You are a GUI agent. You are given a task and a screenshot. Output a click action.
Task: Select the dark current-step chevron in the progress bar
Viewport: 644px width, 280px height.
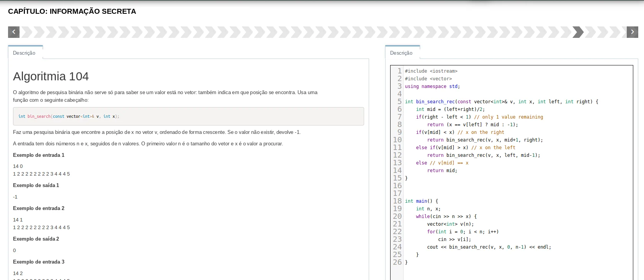[x=578, y=32]
